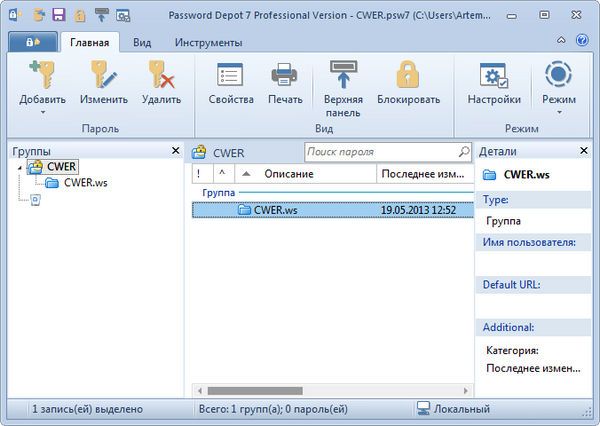Image resolution: width=600 pixels, height=426 pixels.
Task: Click the Изменить (Edit password) icon
Action: (104, 75)
